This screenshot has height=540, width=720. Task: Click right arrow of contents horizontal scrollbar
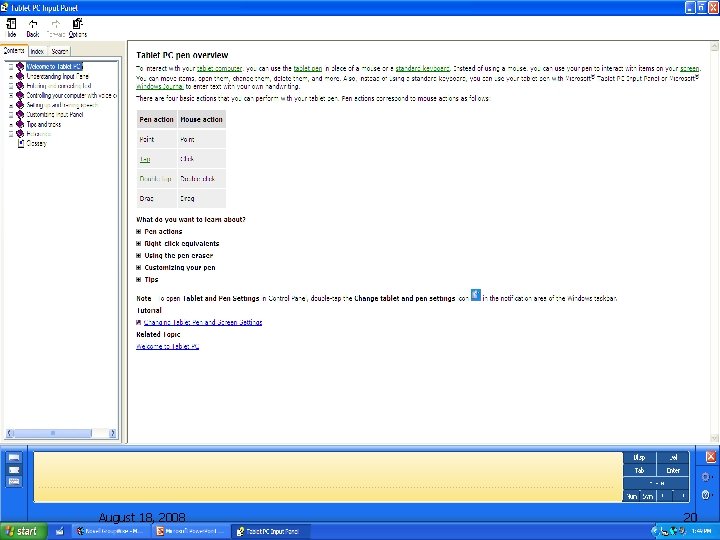[x=112, y=433]
